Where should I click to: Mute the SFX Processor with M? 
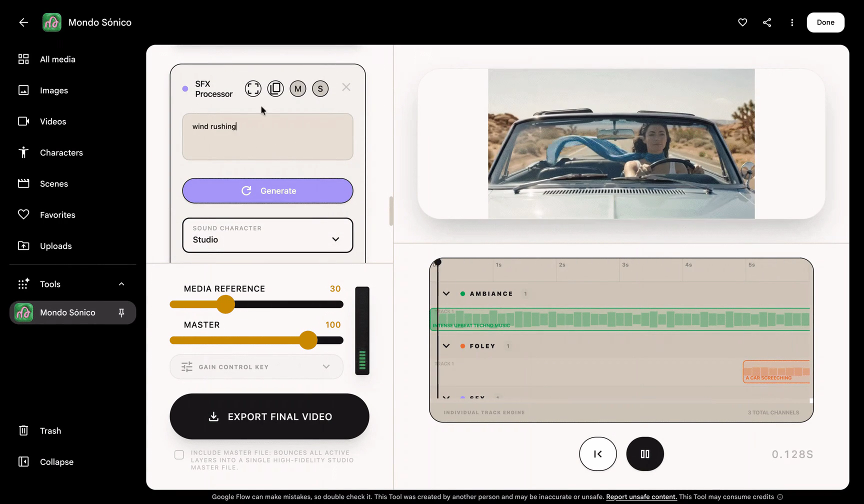point(298,88)
